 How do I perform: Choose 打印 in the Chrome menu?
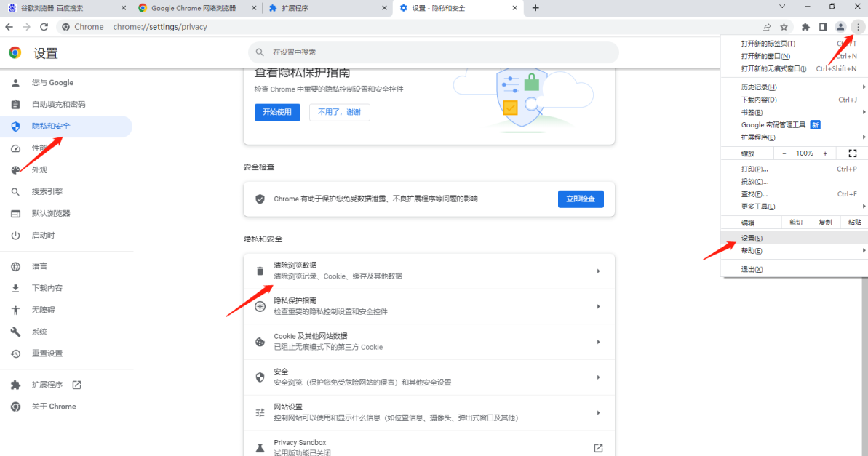tap(795, 169)
